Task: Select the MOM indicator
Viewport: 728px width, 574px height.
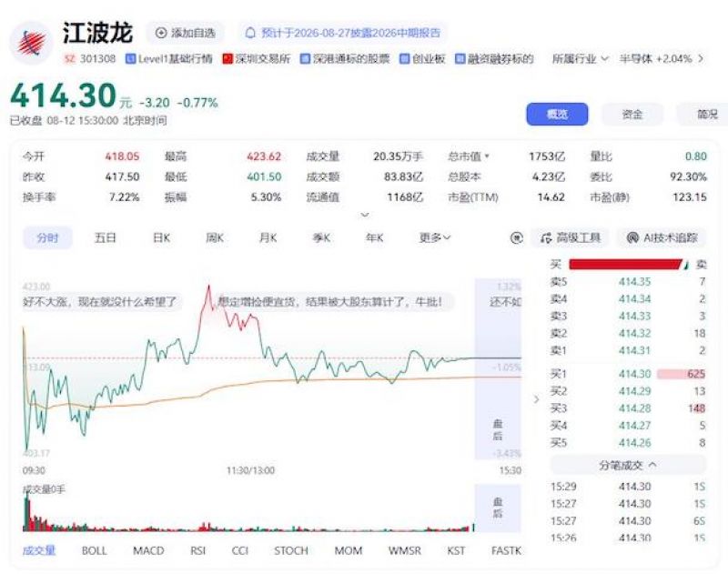Action: tap(349, 550)
